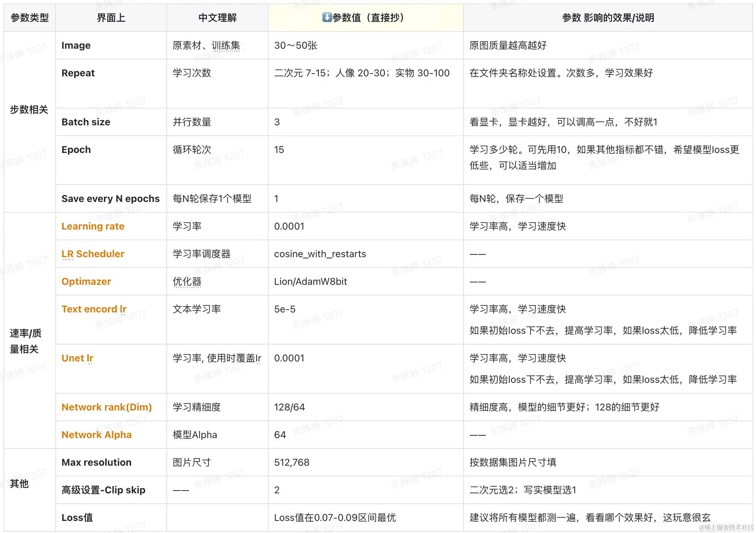Click the Clip skip value 2
The height and width of the screenshot is (533, 756).
277,490
